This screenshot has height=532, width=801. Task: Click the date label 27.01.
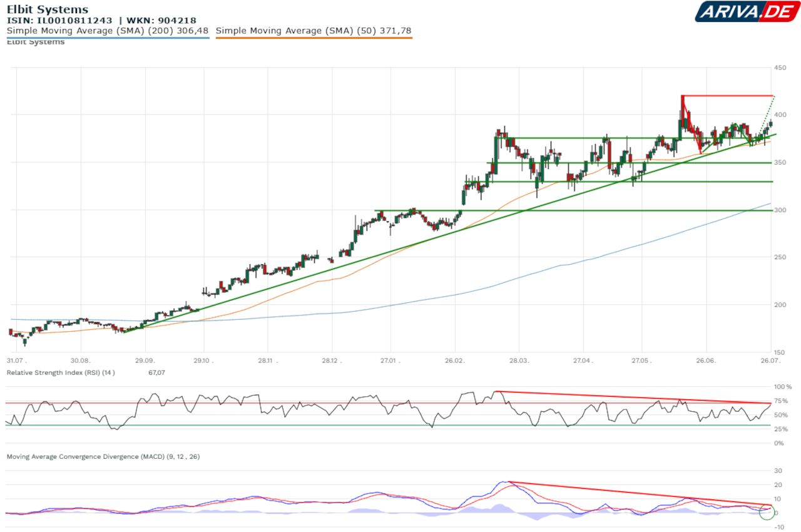(x=390, y=361)
